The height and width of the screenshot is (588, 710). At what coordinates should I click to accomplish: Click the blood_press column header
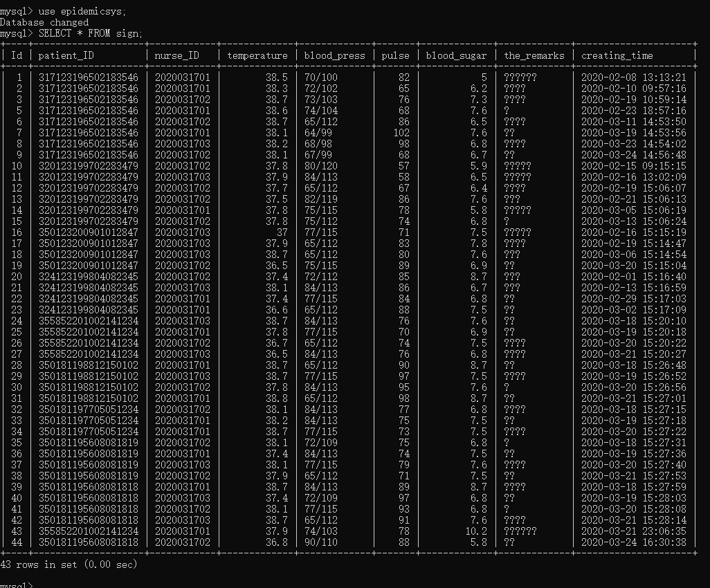(334, 55)
